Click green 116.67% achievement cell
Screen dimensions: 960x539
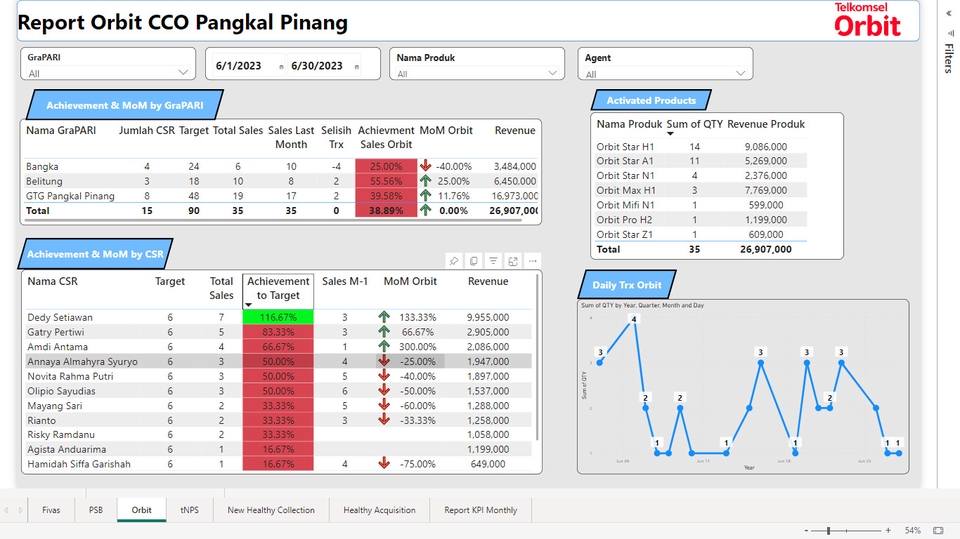point(278,317)
